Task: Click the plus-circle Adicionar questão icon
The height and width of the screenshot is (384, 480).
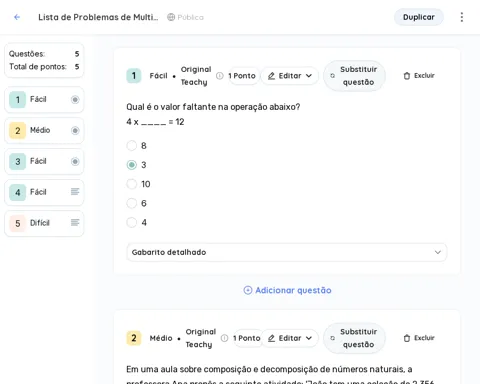Action: pyautogui.click(x=248, y=290)
